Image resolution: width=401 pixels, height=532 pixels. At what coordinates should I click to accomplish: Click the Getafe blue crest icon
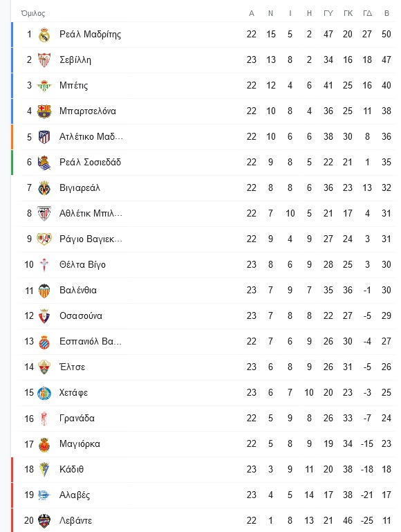[x=44, y=393]
